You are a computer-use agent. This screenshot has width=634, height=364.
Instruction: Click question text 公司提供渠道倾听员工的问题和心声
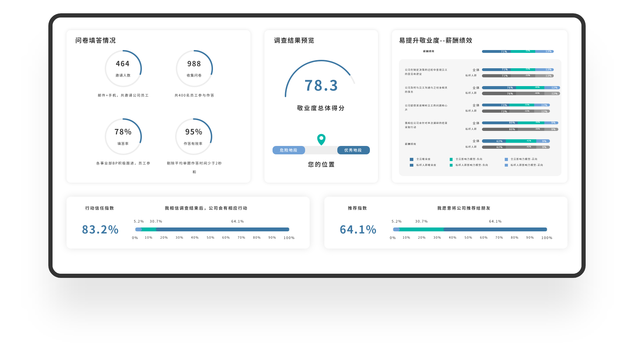coord(426,107)
